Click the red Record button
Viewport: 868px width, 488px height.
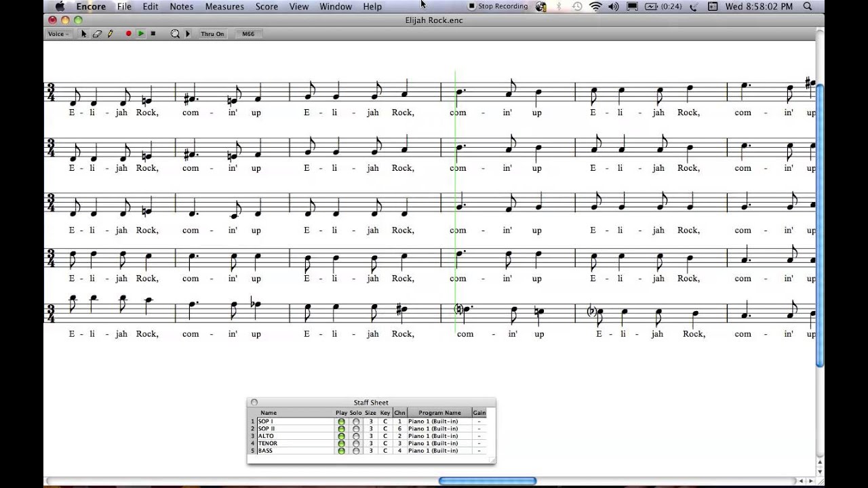tap(128, 34)
